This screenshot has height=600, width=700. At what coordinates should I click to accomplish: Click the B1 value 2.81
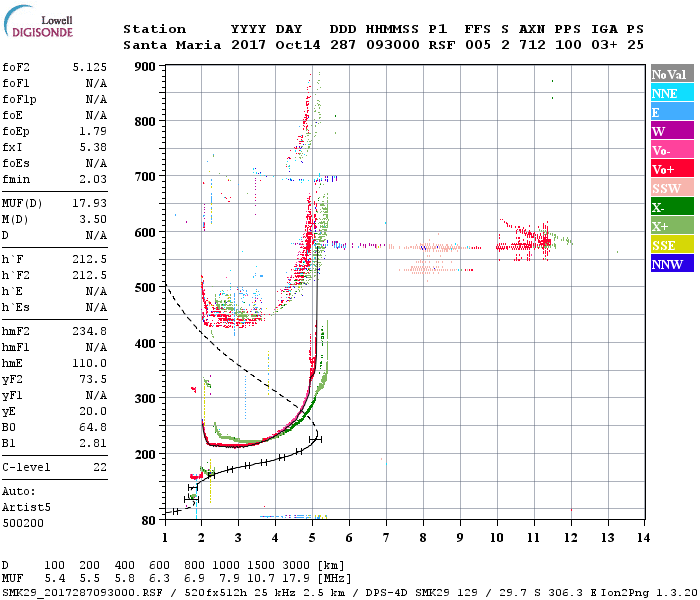(x=93, y=443)
